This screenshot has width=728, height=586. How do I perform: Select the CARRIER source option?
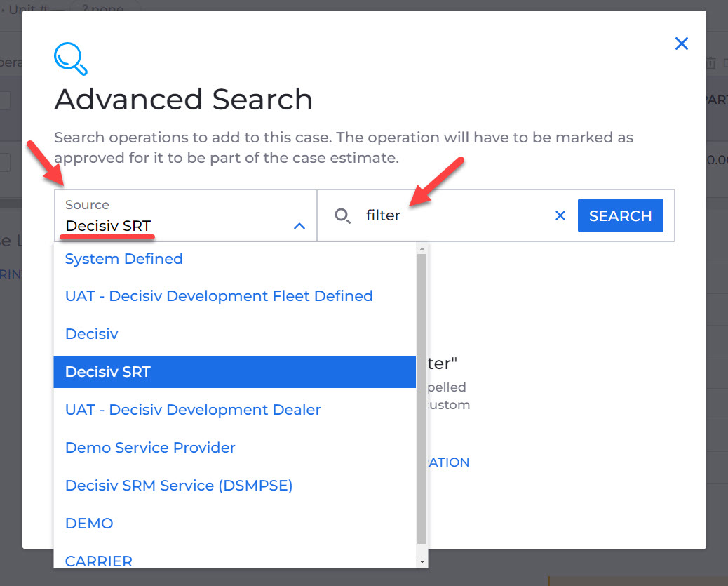(x=234, y=561)
